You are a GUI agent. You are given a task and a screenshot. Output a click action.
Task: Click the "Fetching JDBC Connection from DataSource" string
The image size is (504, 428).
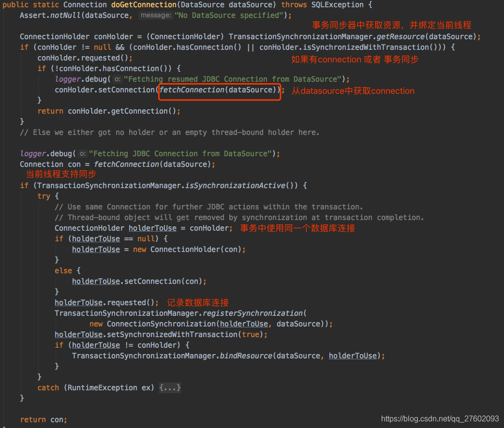tap(180, 154)
